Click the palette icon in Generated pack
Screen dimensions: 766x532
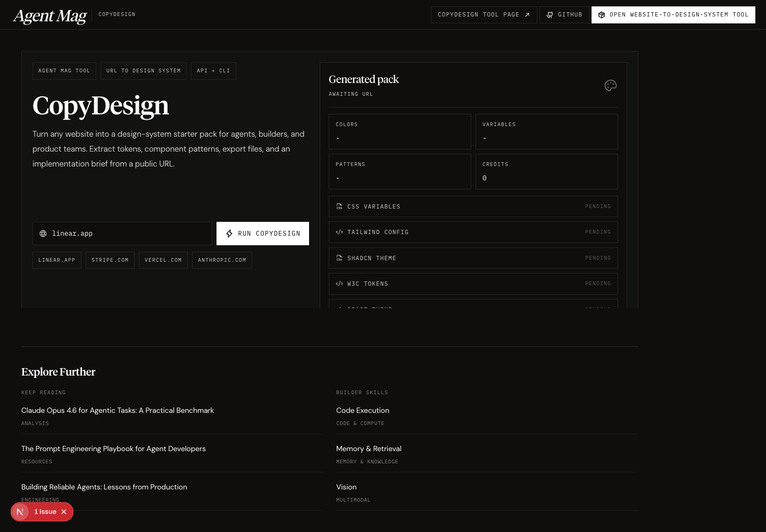click(x=610, y=86)
